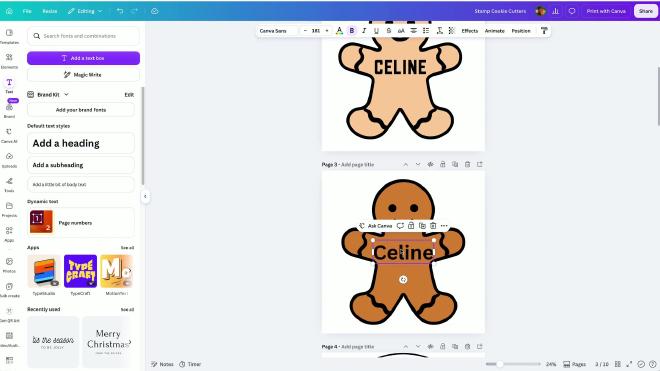Screen dimensions: 660x371
Task: Open the Projects panel in sidebar
Action: [x=9, y=209]
